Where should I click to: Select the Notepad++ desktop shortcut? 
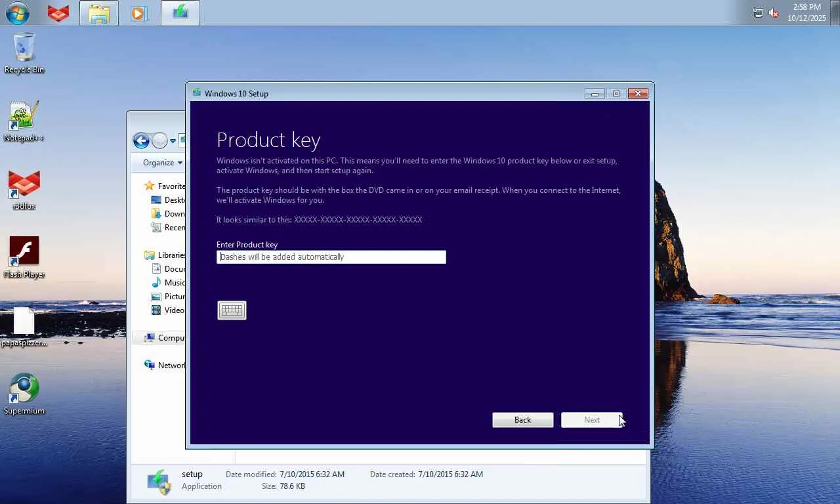pos(24,121)
